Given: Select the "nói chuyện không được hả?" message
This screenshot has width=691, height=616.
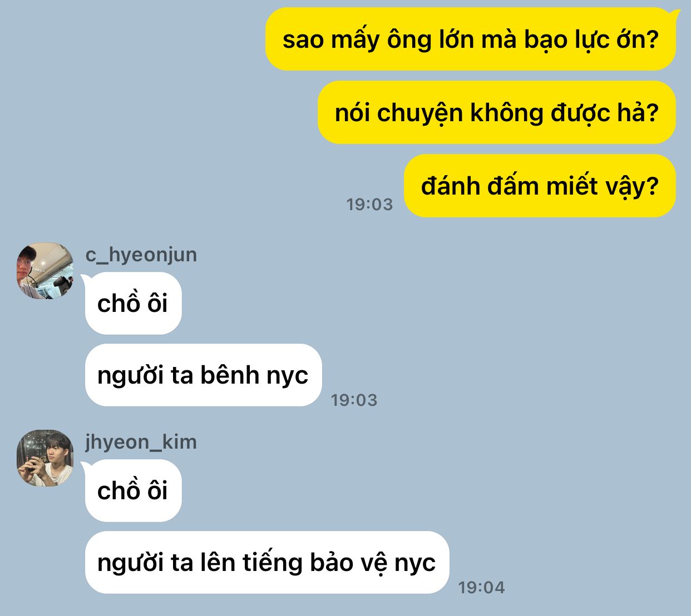Looking at the screenshot, I should click(497, 113).
